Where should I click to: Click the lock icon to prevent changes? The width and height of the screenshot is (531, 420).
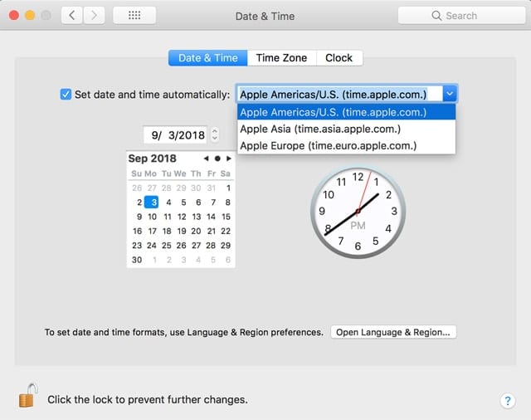(x=27, y=397)
